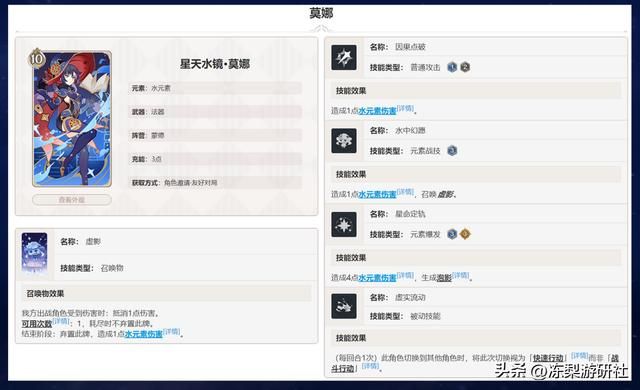Select the skill name 虚实流动

pyautogui.click(x=410, y=297)
